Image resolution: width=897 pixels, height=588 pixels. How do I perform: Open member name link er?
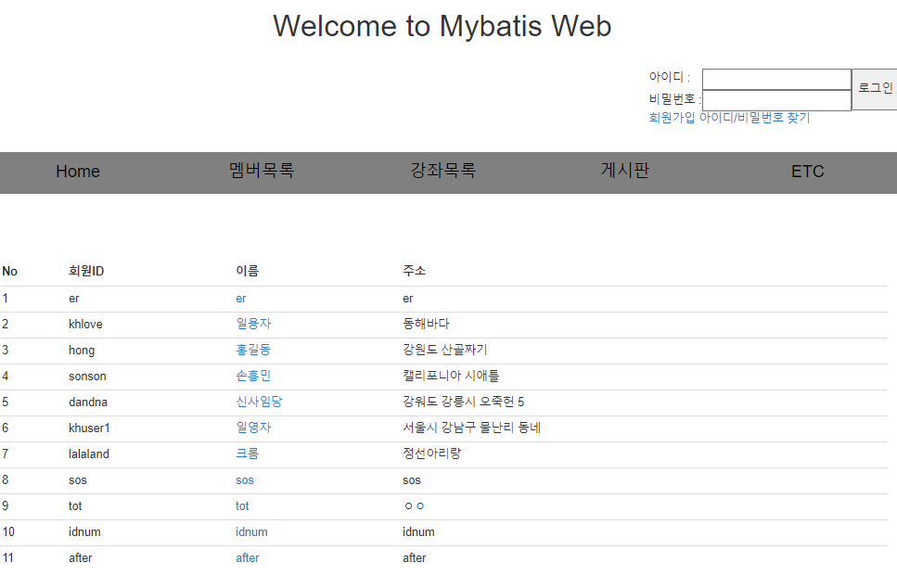pyautogui.click(x=241, y=299)
